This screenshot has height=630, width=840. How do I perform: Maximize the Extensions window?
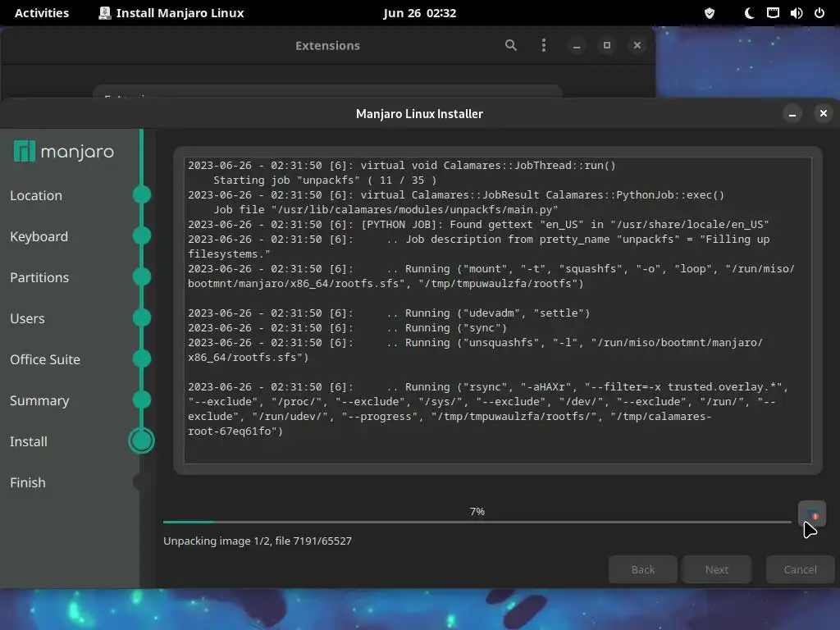click(607, 46)
